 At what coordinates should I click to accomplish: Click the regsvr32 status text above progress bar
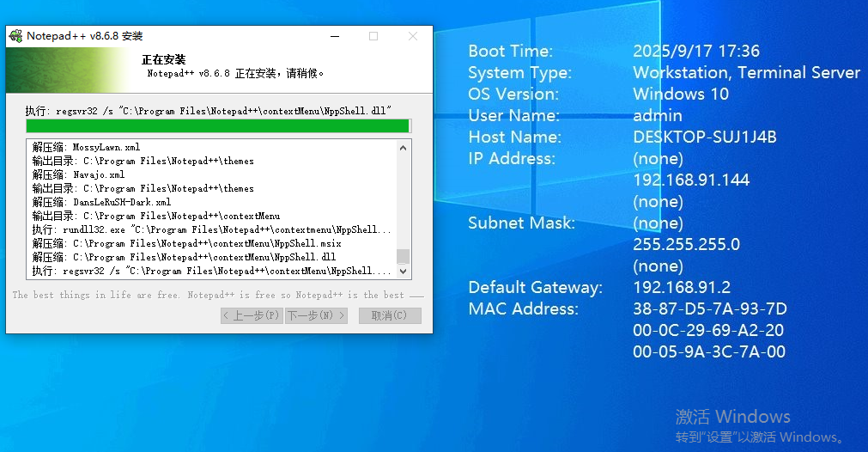click(209, 111)
